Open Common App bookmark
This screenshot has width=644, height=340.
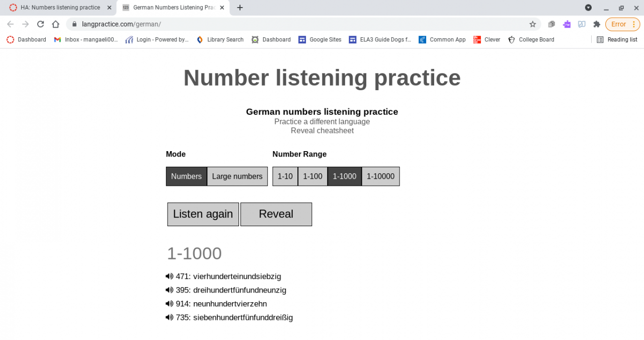[442, 39]
